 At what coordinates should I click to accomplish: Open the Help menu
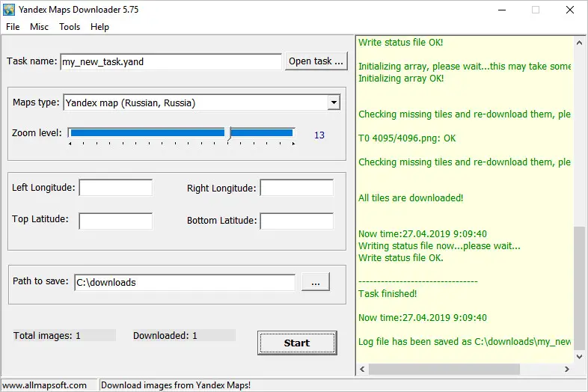pyautogui.click(x=99, y=27)
